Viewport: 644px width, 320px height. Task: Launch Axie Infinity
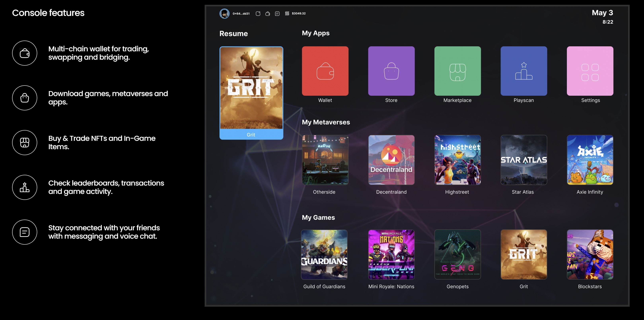click(x=590, y=160)
